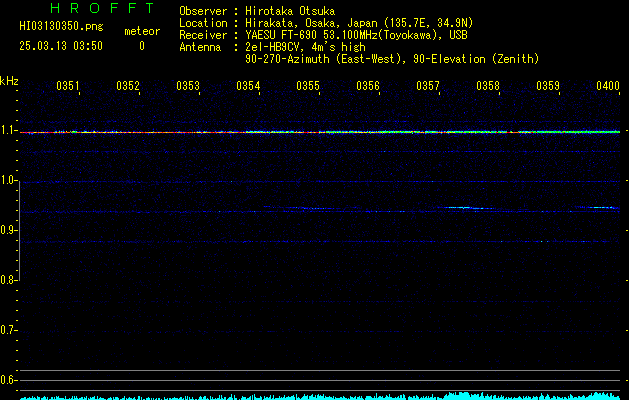Click the HROFFT title text
The image size is (629, 400).
point(102,8)
